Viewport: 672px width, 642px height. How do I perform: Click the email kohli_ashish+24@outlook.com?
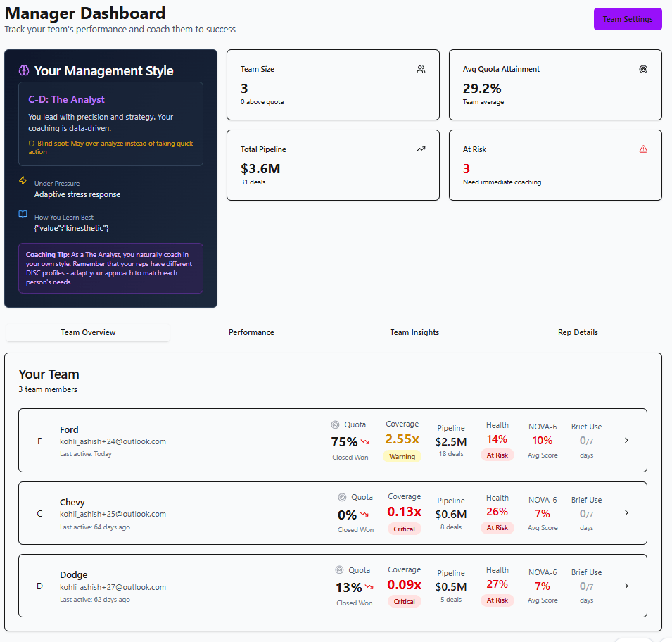tap(113, 441)
